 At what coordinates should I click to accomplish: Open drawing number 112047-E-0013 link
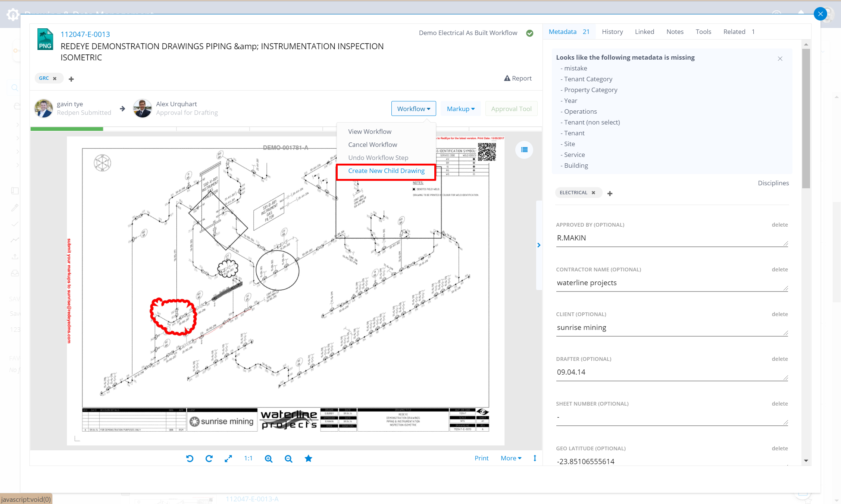[x=85, y=34]
